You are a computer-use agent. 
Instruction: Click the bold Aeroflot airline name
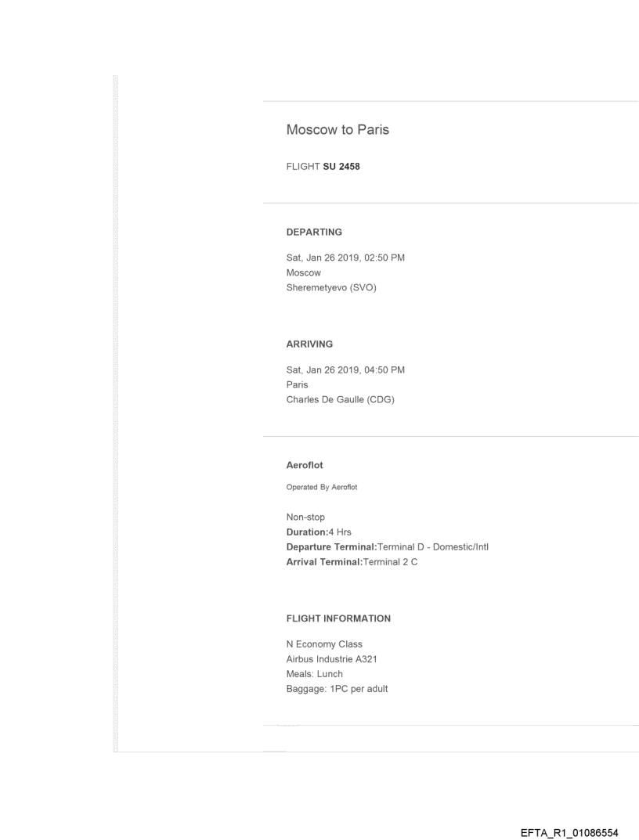(x=305, y=465)
